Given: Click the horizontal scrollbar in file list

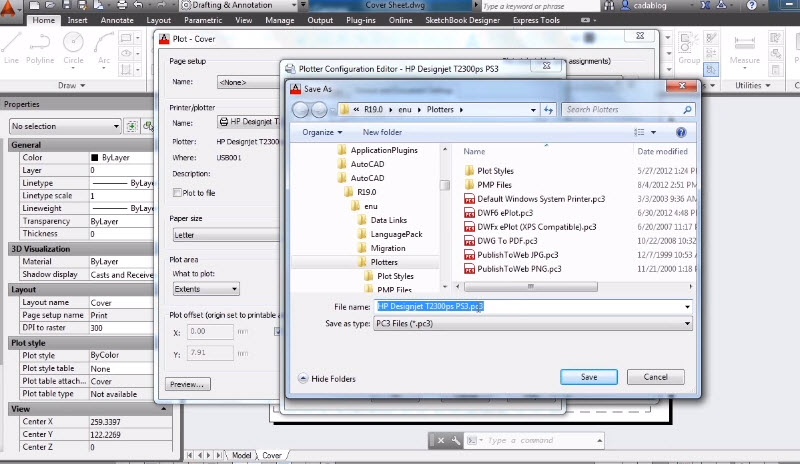Looking at the screenshot, I should point(531,286).
